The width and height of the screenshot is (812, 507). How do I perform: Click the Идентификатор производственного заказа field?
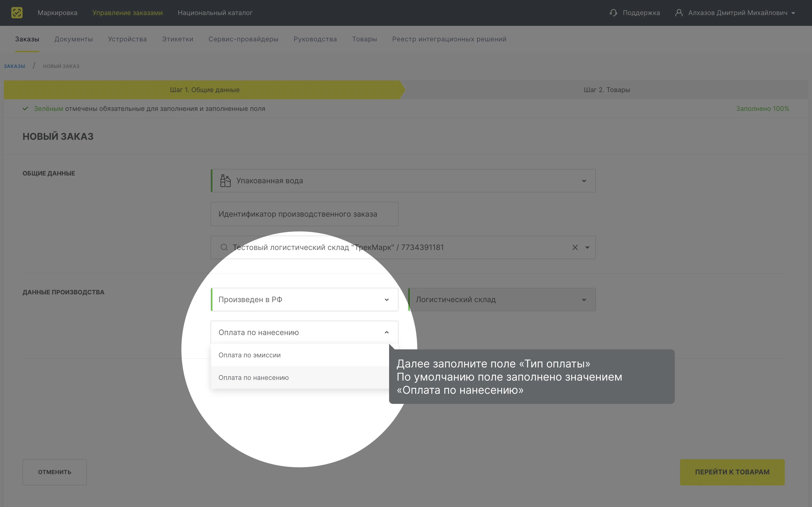[304, 214]
